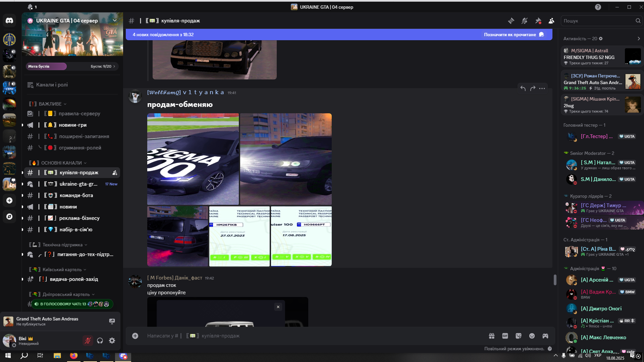The height and width of the screenshot is (362, 644).
Task: Collapse the Дніпровський картель category
Action: point(62,294)
